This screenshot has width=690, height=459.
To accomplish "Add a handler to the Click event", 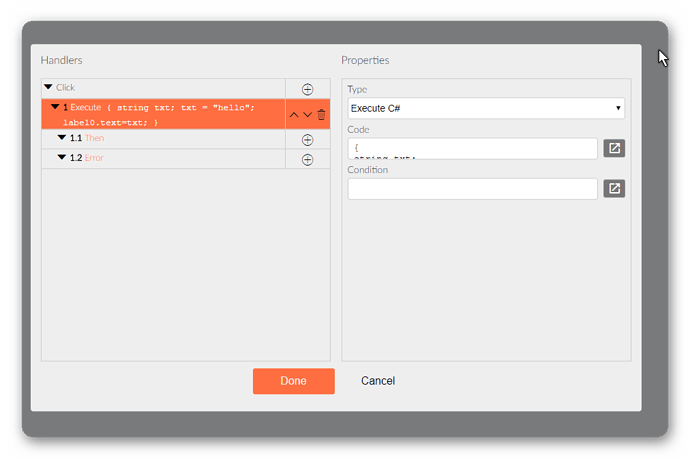I will click(307, 89).
